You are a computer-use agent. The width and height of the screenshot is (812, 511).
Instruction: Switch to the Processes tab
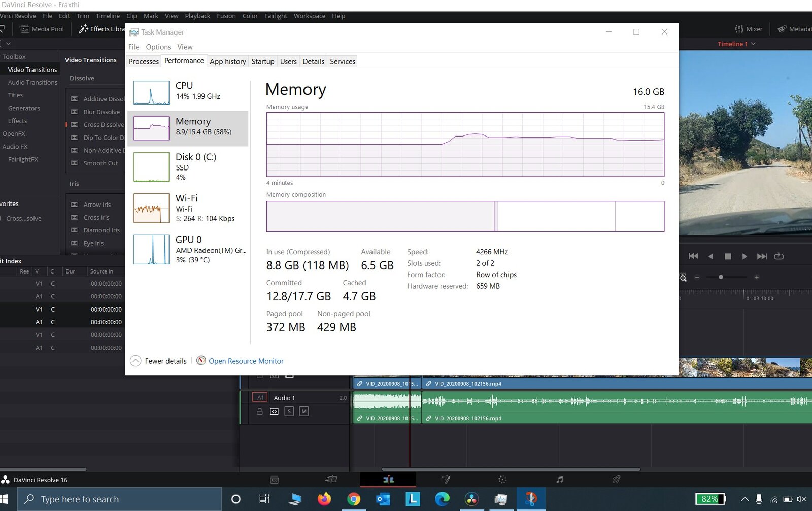(x=144, y=61)
